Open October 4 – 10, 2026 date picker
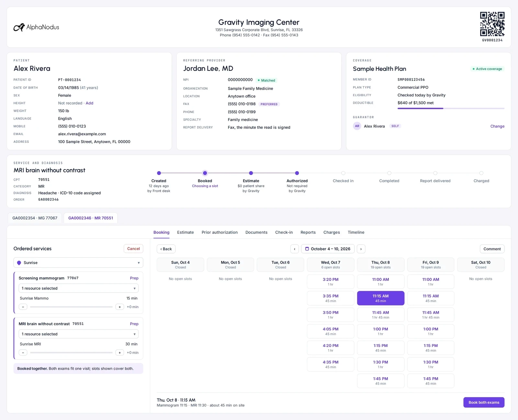Viewport: 518px width, 420px height. (x=328, y=249)
